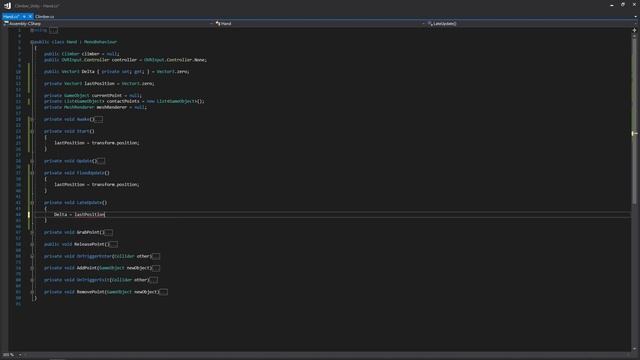Expand the collapsed AddPoint method
This screenshot has height=360, width=640.
[32, 268]
